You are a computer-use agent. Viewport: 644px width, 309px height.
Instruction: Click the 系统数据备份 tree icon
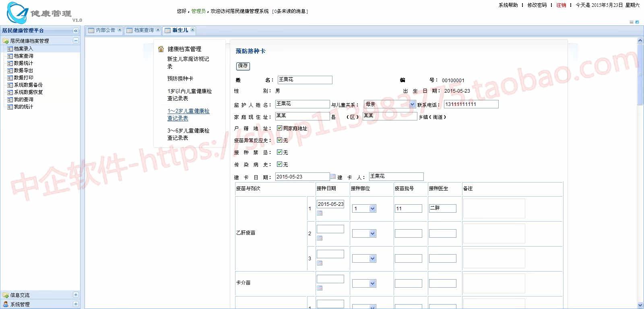coord(10,85)
